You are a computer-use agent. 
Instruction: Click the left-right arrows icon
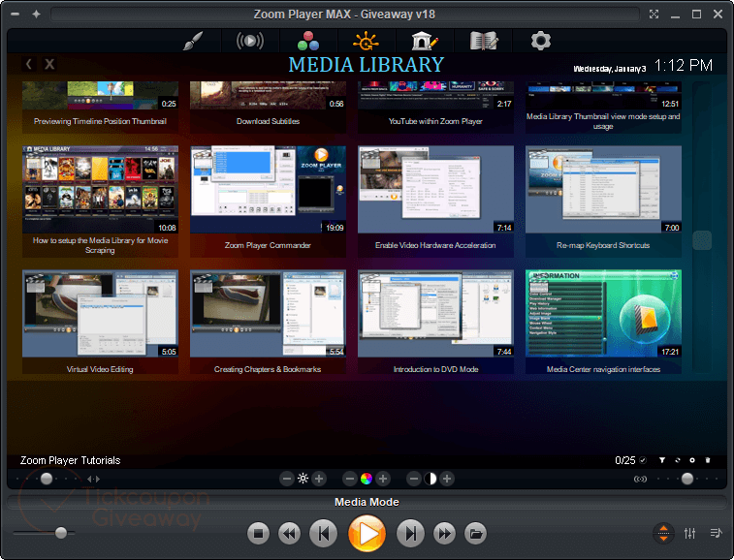(94, 479)
